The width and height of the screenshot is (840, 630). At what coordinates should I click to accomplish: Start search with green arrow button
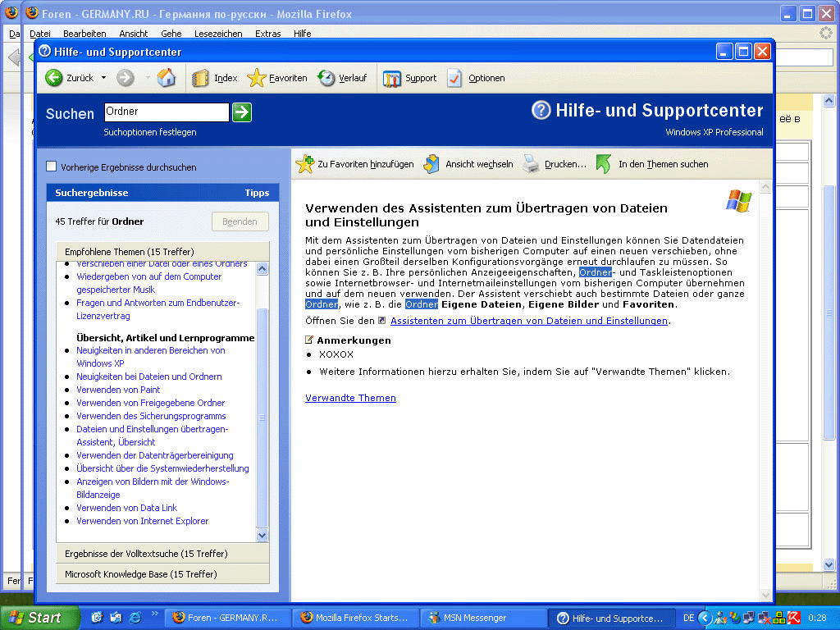tap(241, 112)
